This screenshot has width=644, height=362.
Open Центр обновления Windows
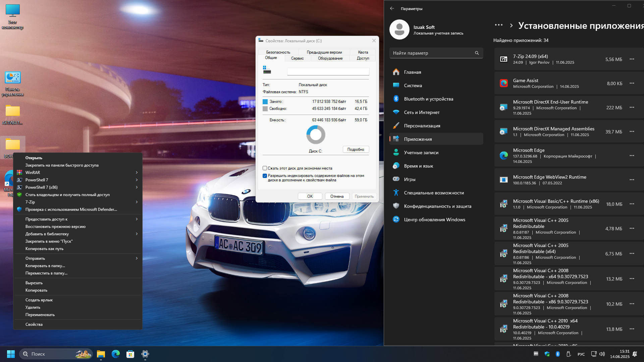coord(436,220)
